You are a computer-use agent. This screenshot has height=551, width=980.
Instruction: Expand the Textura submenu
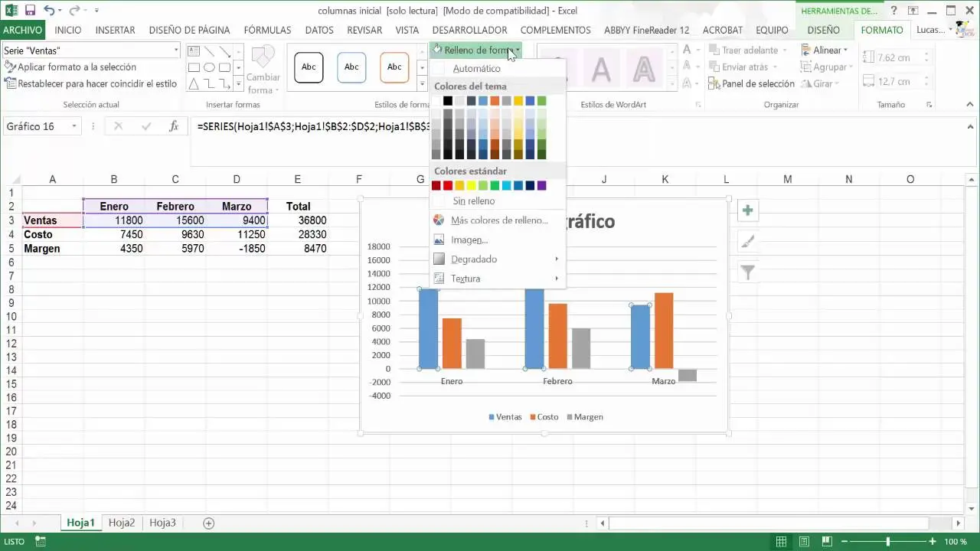tap(465, 278)
